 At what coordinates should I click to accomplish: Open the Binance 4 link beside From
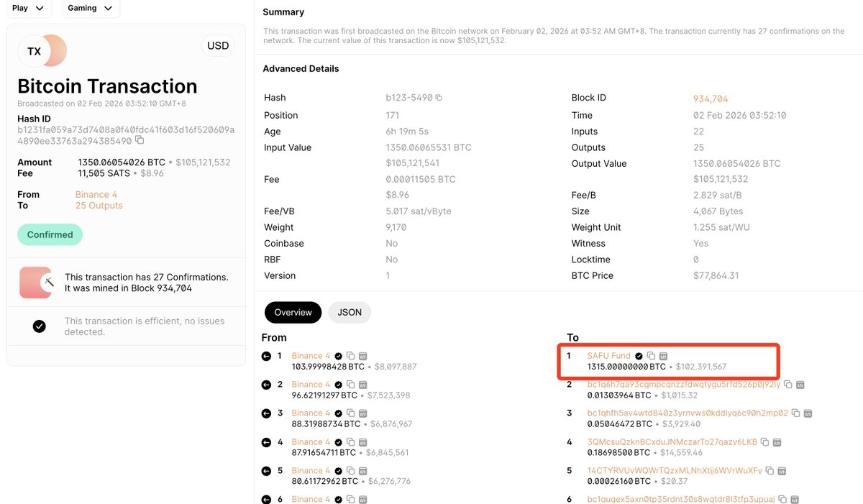tap(96, 195)
